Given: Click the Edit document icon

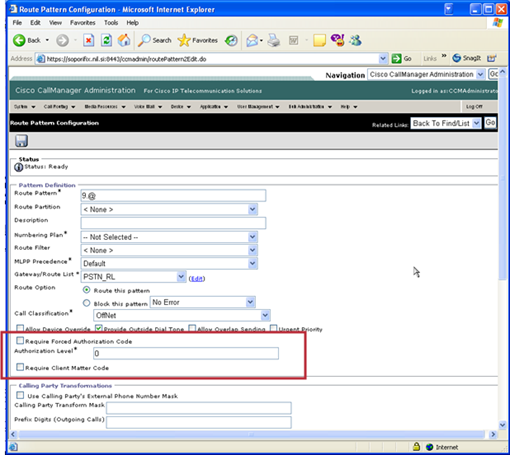Looking at the screenshot, I should (293, 41).
